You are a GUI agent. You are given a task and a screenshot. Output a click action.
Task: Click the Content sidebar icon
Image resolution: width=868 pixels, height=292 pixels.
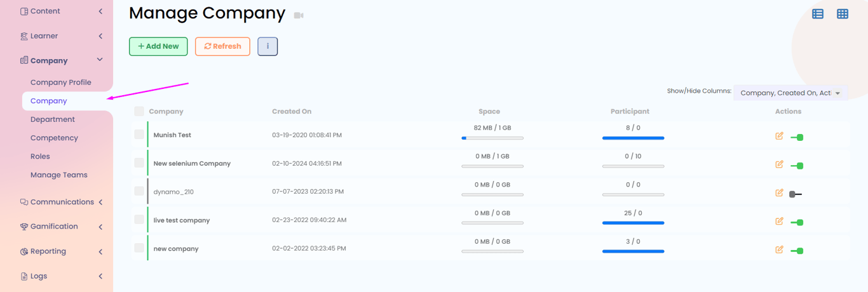[24, 11]
